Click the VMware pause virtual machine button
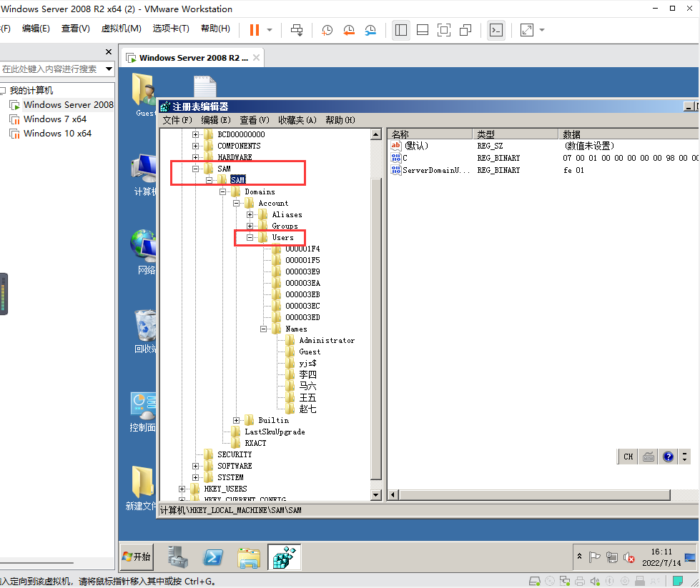Screen dimensions: 700x588 [255, 30]
